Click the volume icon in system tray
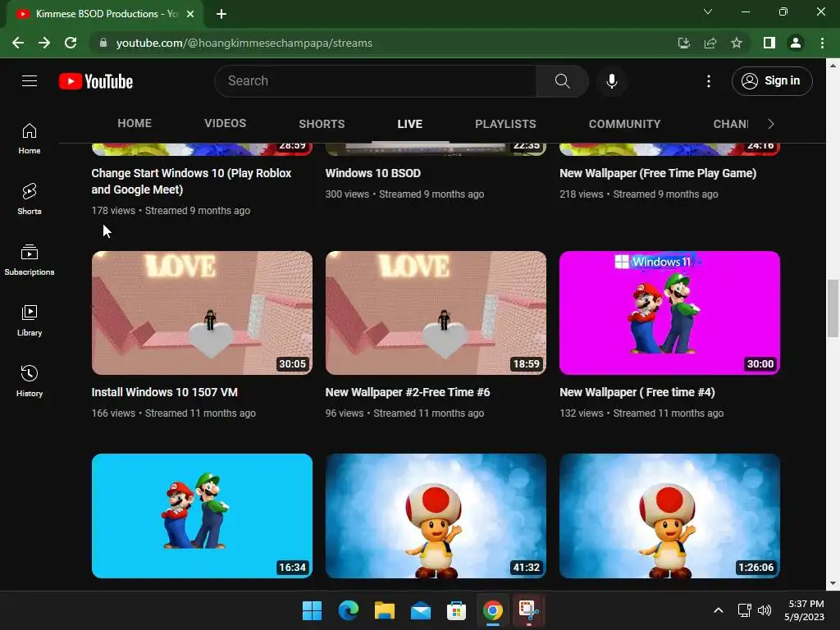The width and height of the screenshot is (840, 630). [x=765, y=610]
